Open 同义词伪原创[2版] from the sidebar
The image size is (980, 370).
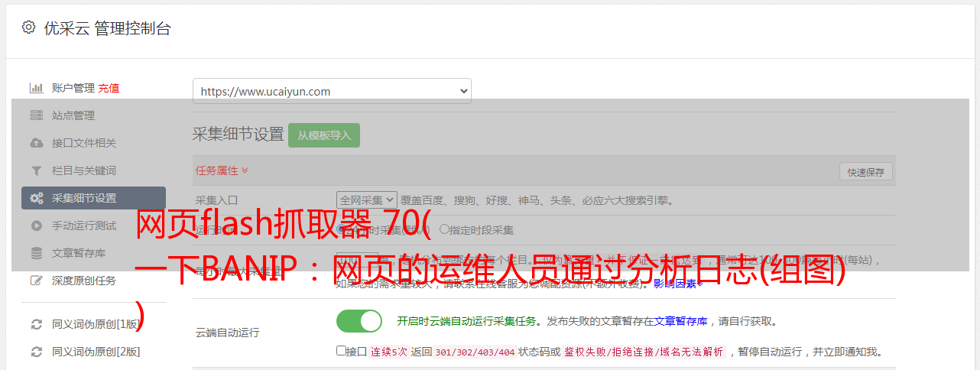(96, 352)
